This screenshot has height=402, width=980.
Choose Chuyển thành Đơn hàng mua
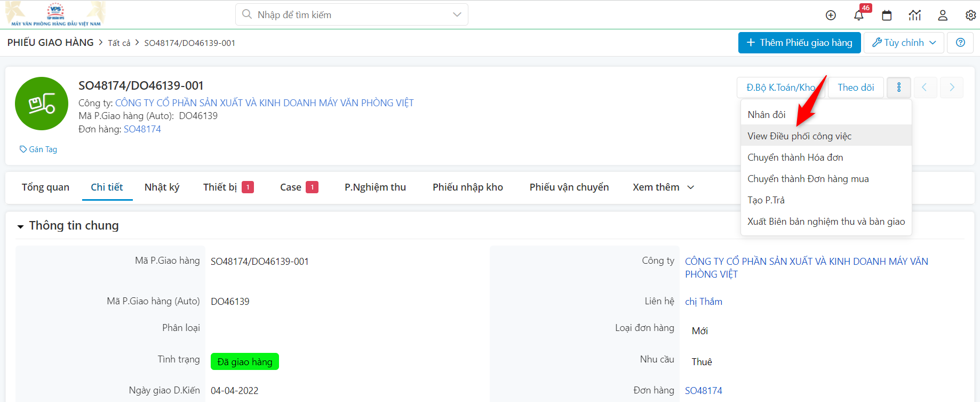[826, 179]
